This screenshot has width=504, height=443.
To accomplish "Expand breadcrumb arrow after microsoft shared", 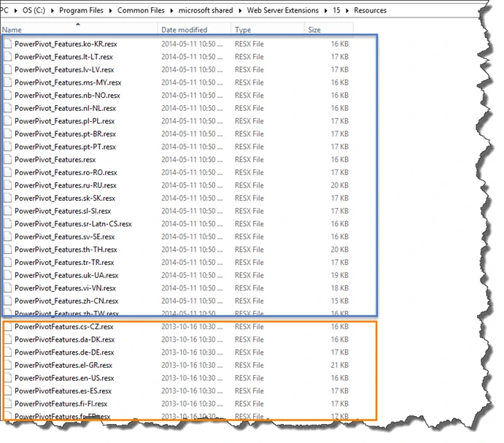I will 240,11.
